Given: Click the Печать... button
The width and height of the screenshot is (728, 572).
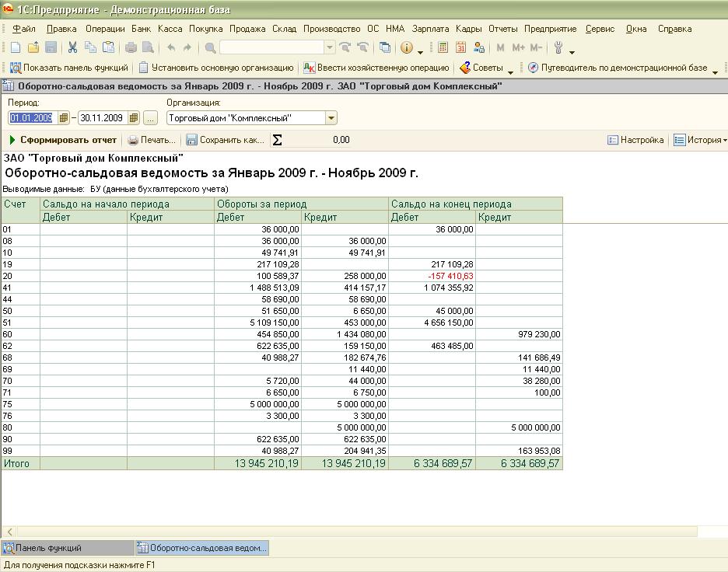Looking at the screenshot, I should (152, 140).
